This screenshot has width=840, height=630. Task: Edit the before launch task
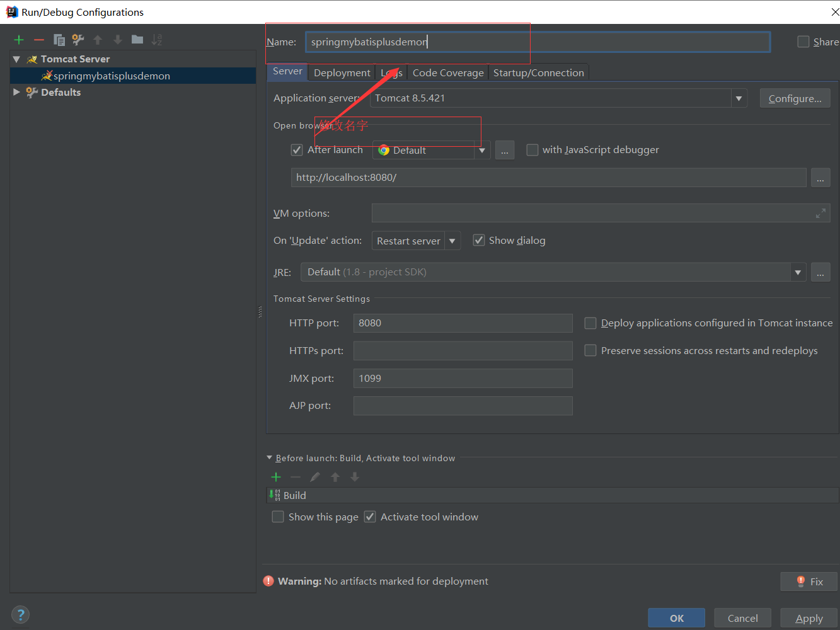315,477
